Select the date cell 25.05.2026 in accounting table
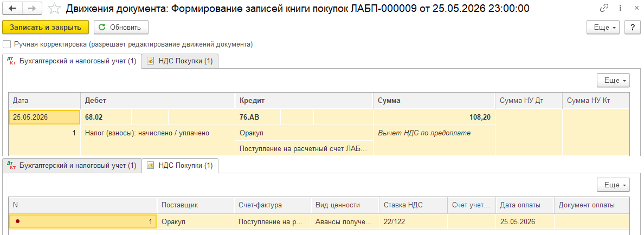Viewport: 644px width, 235px height. (x=44, y=118)
